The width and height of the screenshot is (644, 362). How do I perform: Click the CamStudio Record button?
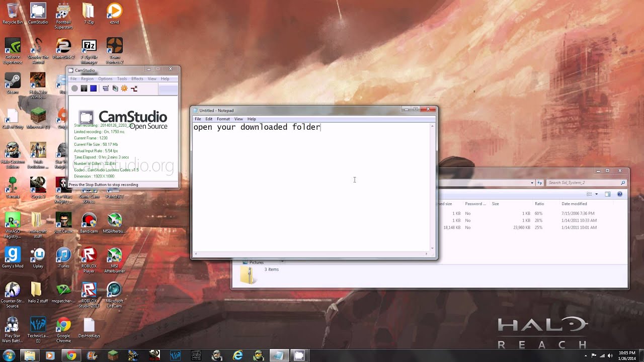click(74, 88)
